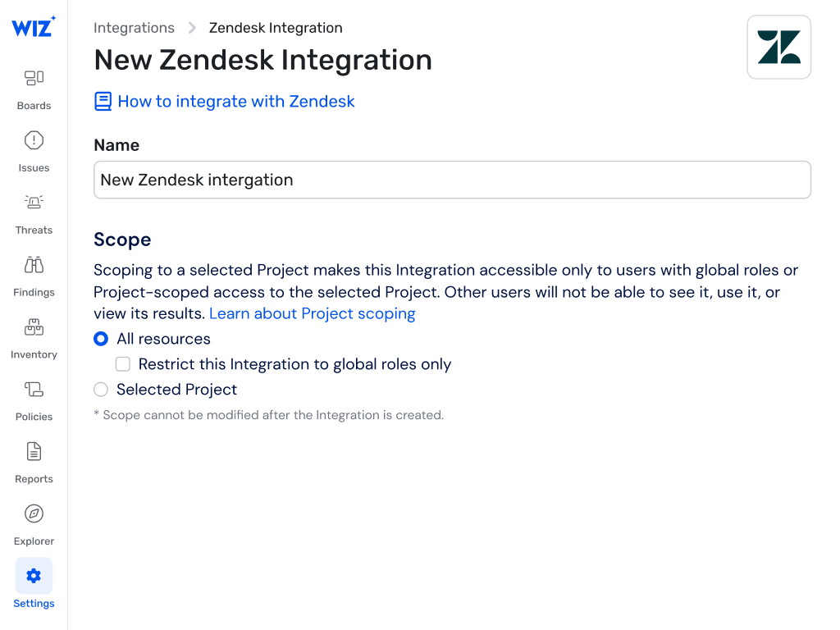Open the Issues alert icon
The width and height of the screenshot is (840, 630).
click(x=34, y=140)
